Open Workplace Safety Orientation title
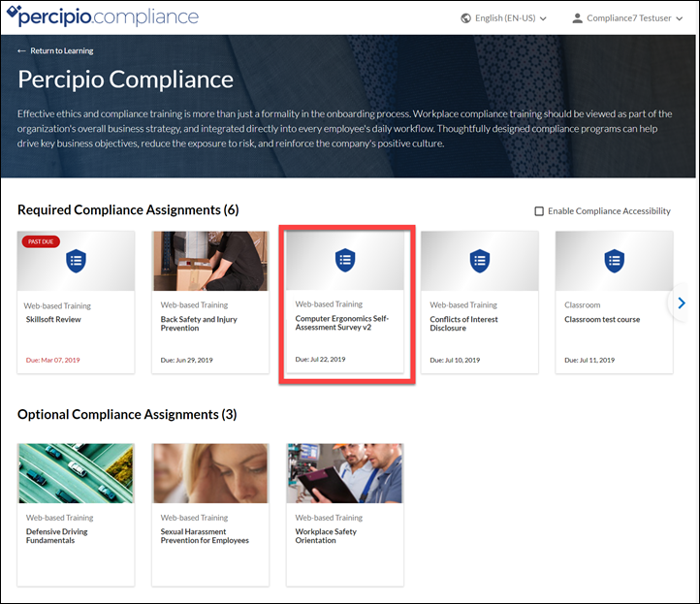The height and width of the screenshot is (604, 700). (x=326, y=536)
